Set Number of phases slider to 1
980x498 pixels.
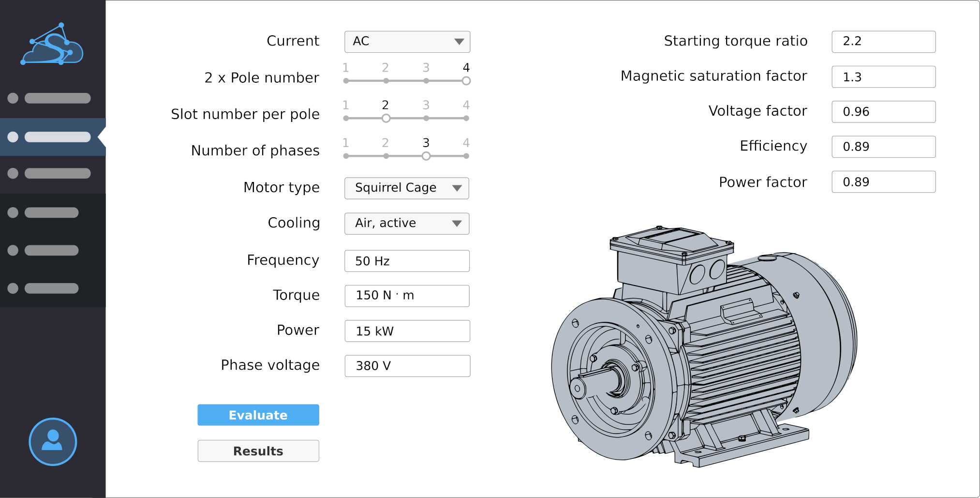(x=346, y=156)
